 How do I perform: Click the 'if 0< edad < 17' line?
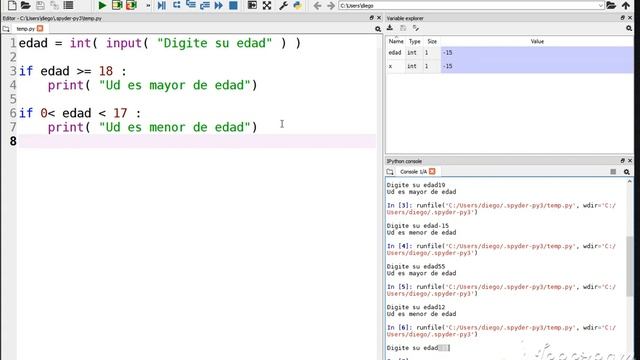tap(80, 113)
